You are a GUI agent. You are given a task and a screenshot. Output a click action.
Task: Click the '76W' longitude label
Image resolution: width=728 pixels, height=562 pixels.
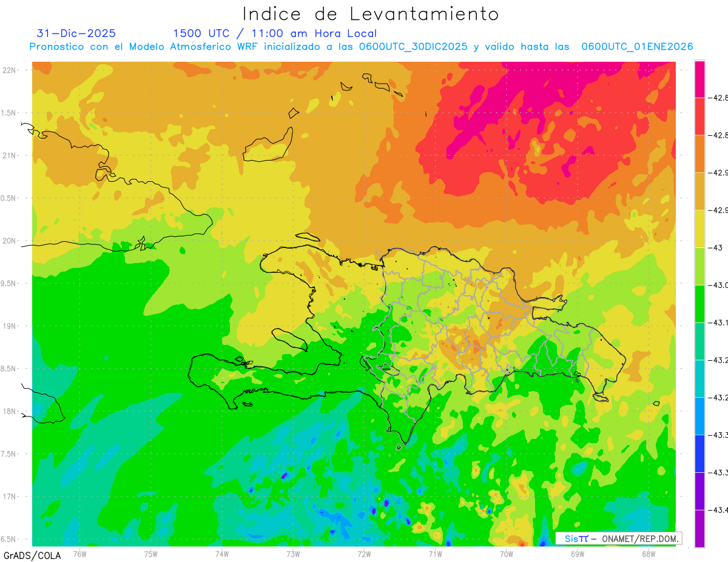(79, 554)
